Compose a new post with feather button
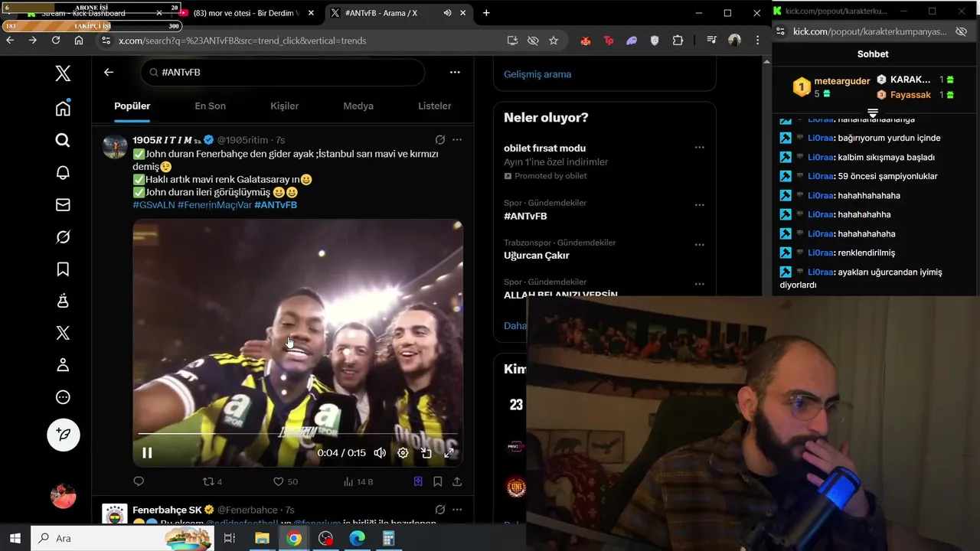 (x=64, y=435)
